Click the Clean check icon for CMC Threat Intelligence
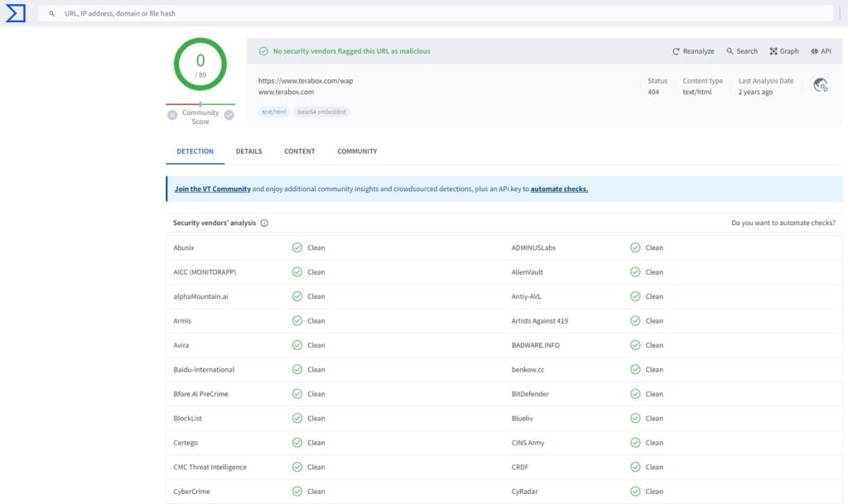The height and width of the screenshot is (504, 848). [x=297, y=467]
